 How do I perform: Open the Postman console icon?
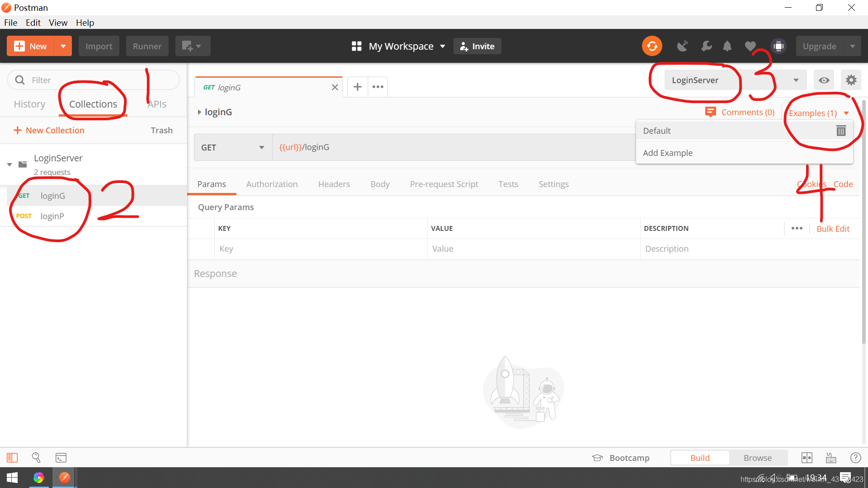[x=61, y=458]
